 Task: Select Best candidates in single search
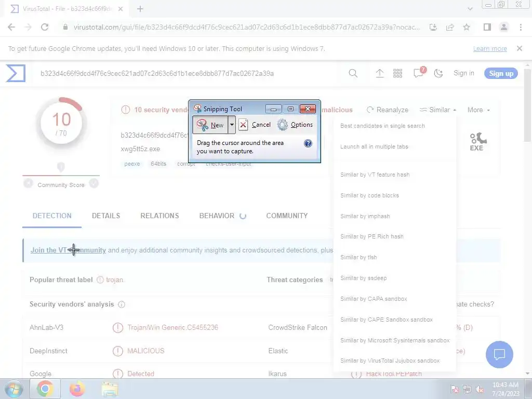[x=382, y=126]
